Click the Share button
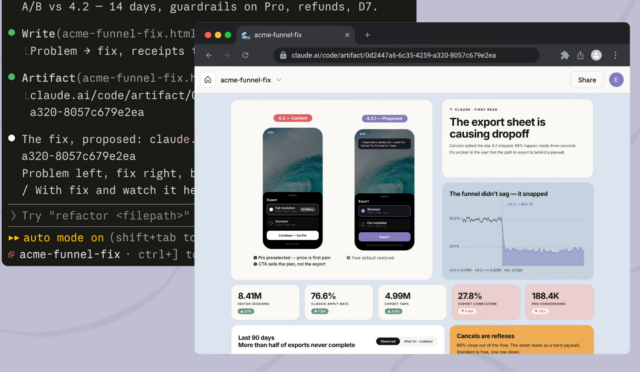Image resolution: width=640 pixels, height=372 pixels. pyautogui.click(x=587, y=80)
